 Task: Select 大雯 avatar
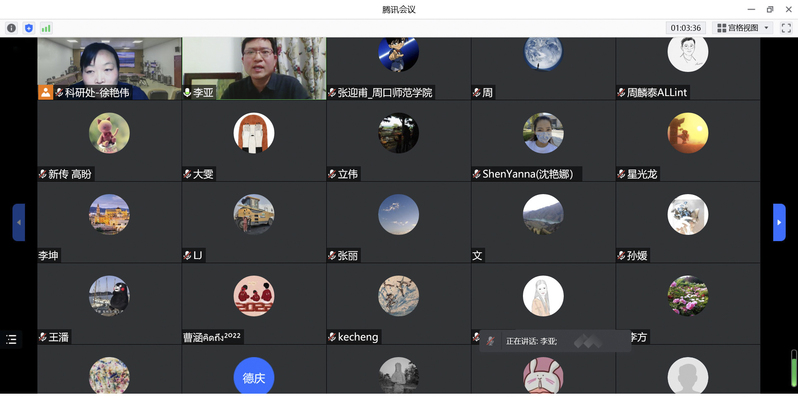click(254, 133)
